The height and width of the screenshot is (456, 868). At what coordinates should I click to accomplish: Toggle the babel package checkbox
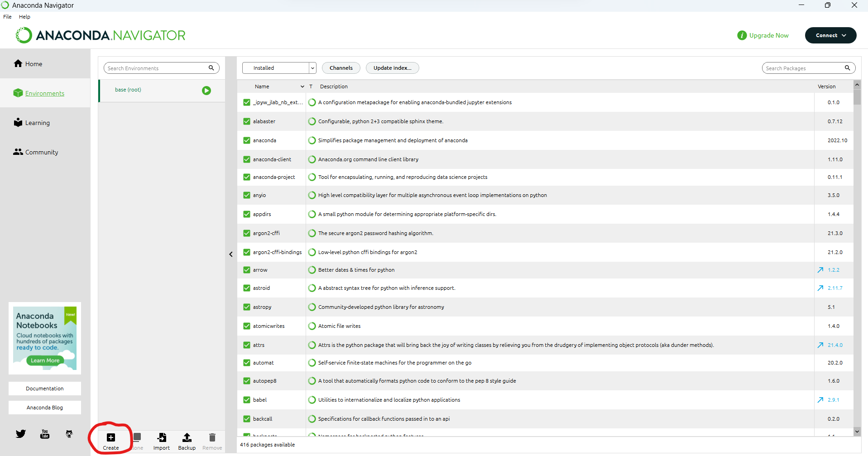click(x=247, y=400)
